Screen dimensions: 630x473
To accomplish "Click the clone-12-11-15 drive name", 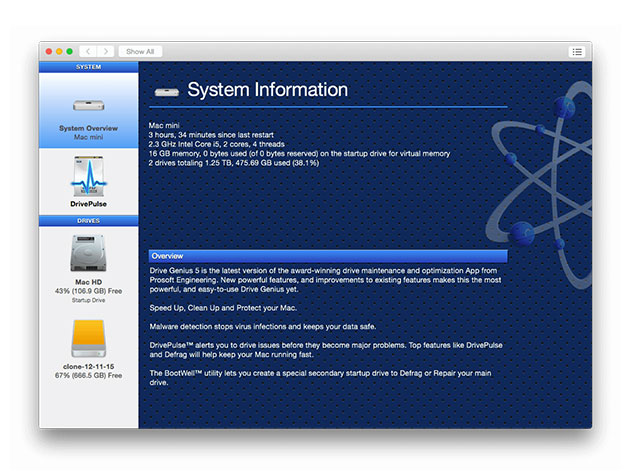I will point(88,367).
